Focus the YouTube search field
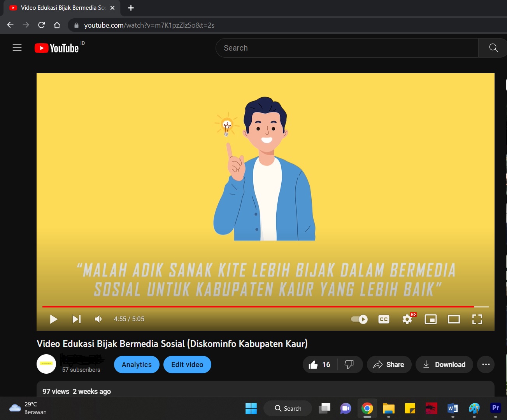 pyautogui.click(x=346, y=48)
